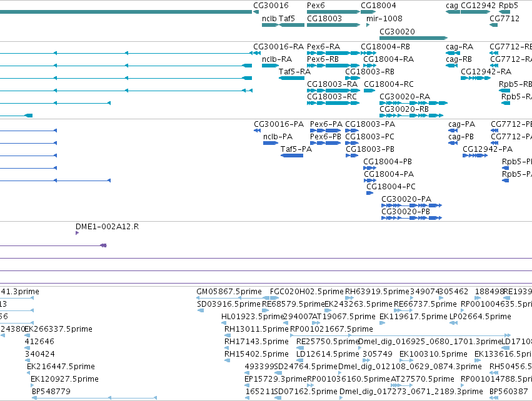Select the CG30016-RA transcript label

(279, 47)
